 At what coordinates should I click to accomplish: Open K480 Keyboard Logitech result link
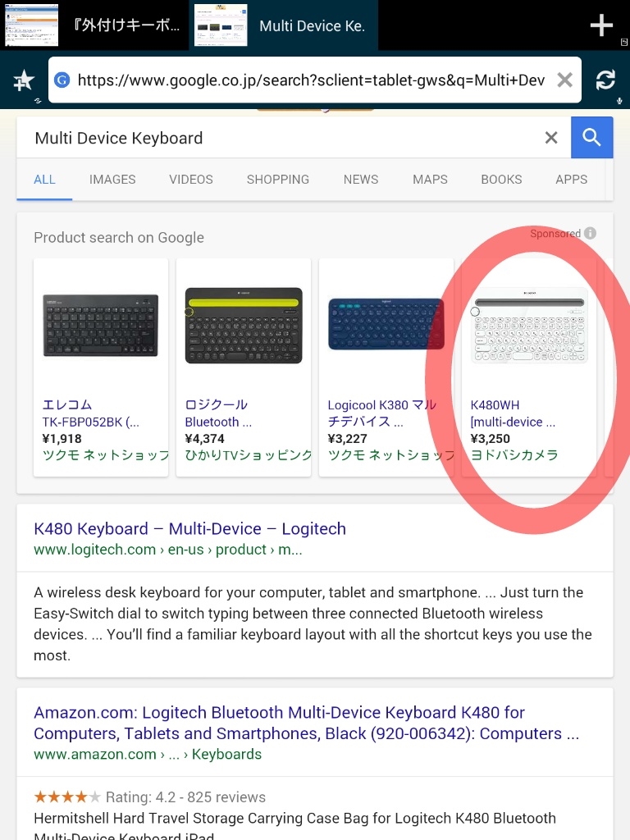tap(189, 529)
